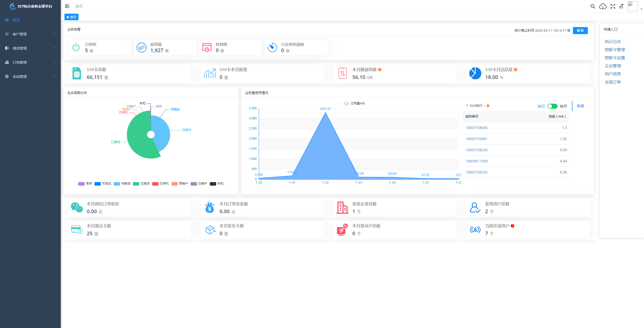Collapse sidebar with the hamburger icon
Screen dimensions: 644x328
coord(67,6)
